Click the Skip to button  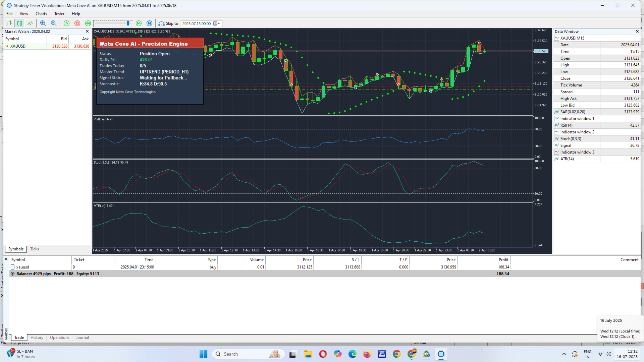click(x=168, y=23)
